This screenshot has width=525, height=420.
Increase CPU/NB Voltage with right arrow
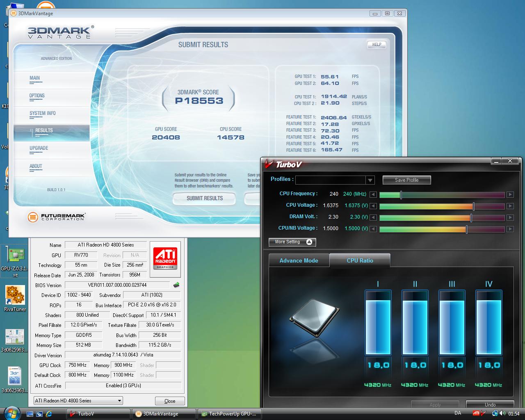click(510, 229)
